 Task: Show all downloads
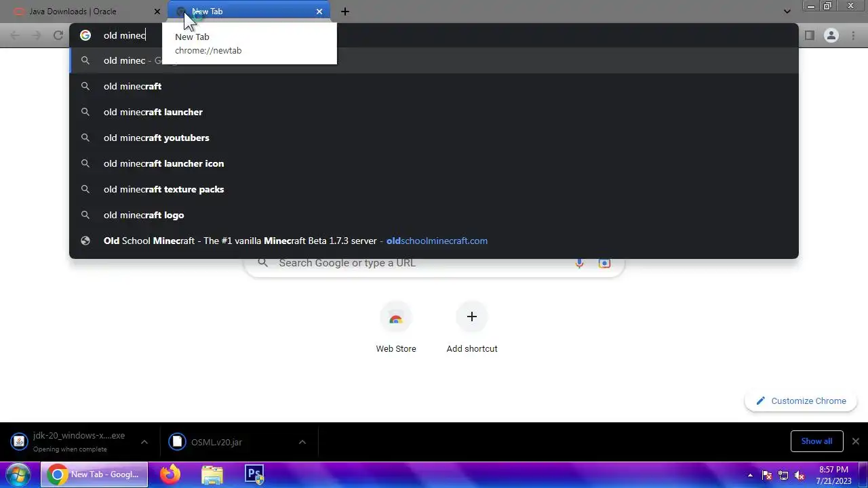tap(816, 441)
